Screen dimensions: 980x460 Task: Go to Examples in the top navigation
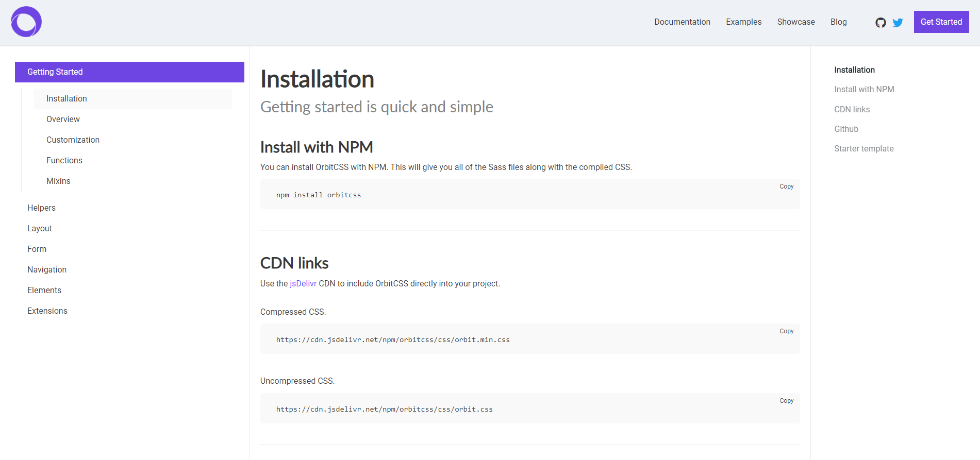click(743, 22)
